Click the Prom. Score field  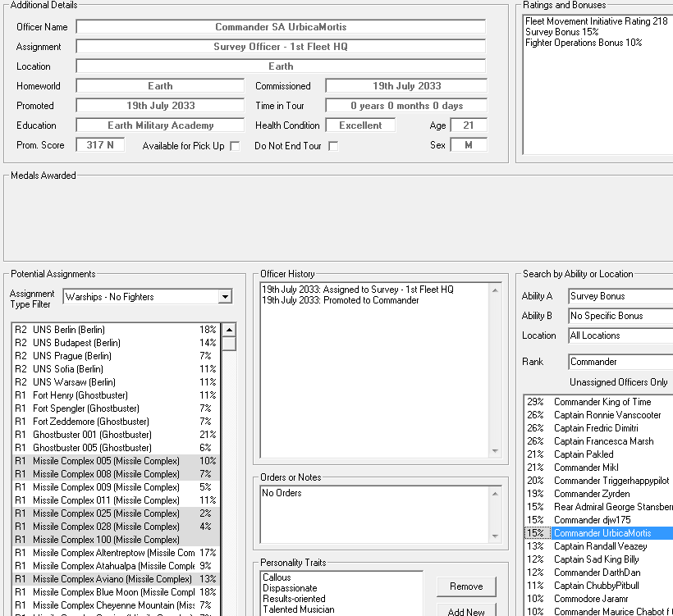point(100,145)
